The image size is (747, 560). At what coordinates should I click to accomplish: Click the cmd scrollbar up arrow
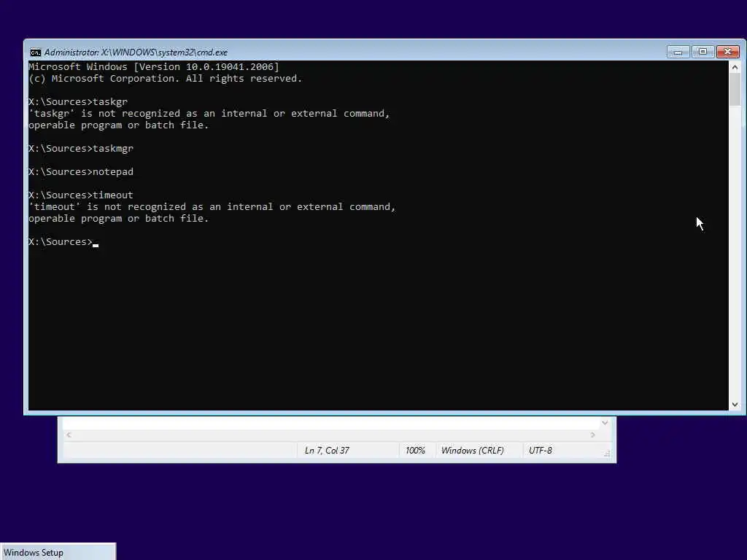tap(735, 67)
